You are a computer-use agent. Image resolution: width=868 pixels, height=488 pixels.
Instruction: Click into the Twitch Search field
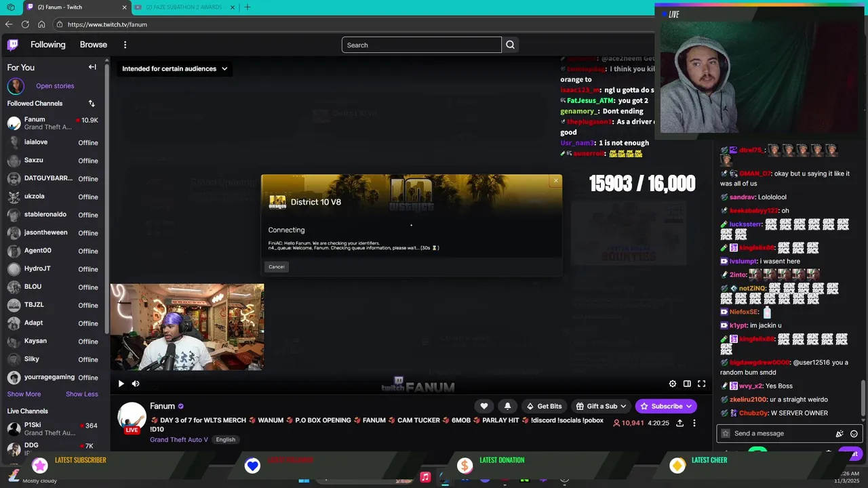click(421, 45)
